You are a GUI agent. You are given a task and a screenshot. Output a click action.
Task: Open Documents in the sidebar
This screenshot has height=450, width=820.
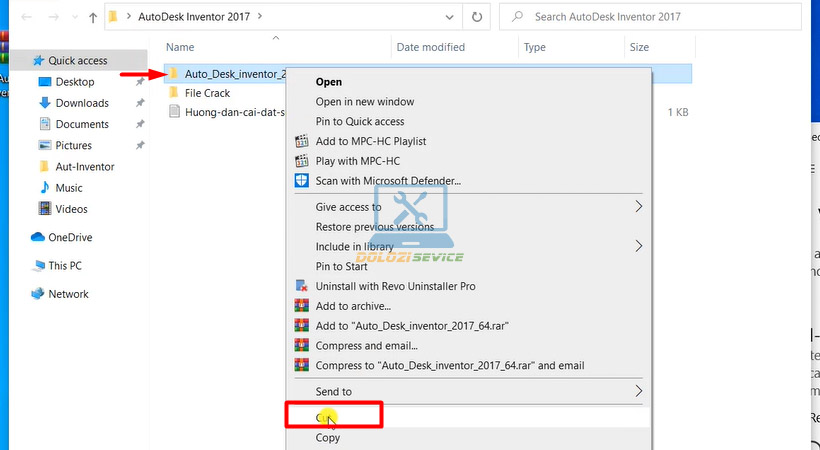[x=82, y=124]
